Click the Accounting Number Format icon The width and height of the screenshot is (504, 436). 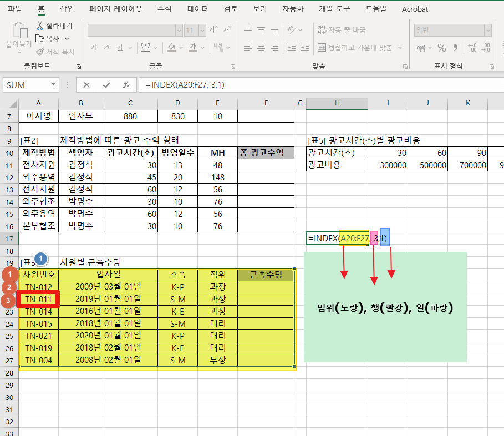420,48
